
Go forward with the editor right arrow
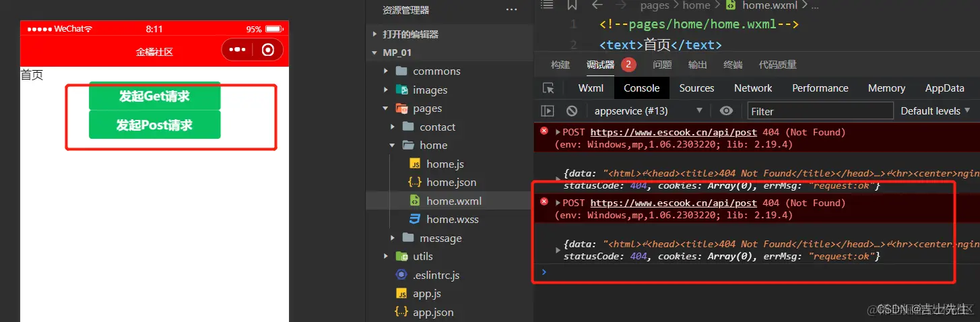tap(621, 5)
